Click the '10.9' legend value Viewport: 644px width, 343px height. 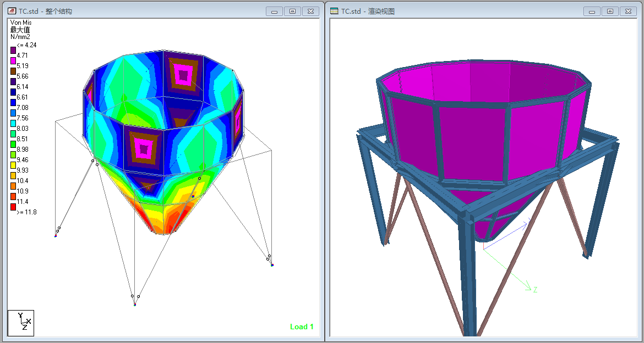22,191
